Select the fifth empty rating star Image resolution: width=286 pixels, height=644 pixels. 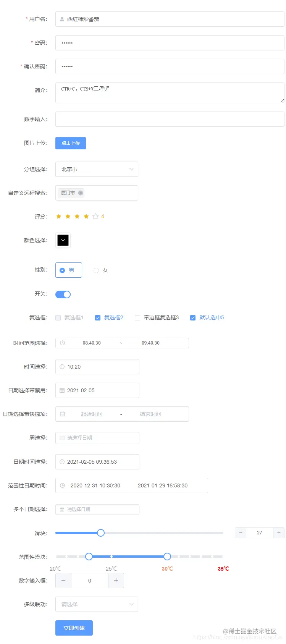pyautogui.click(x=95, y=217)
